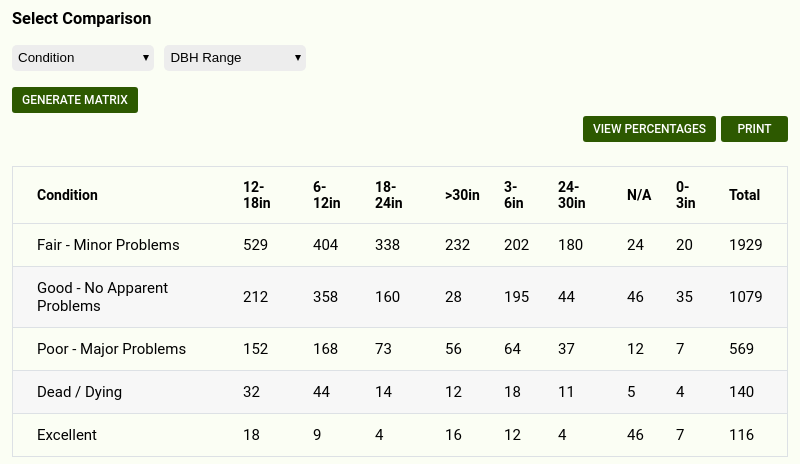This screenshot has height=464, width=800.
Task: Open the Condition comparison dropdown
Action: pos(83,58)
